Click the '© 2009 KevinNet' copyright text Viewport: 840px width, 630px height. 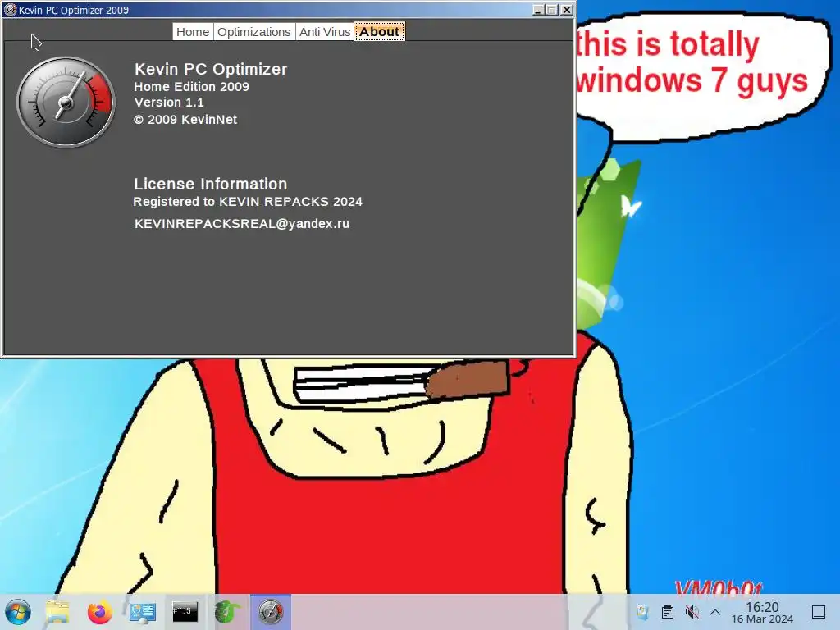click(x=185, y=120)
